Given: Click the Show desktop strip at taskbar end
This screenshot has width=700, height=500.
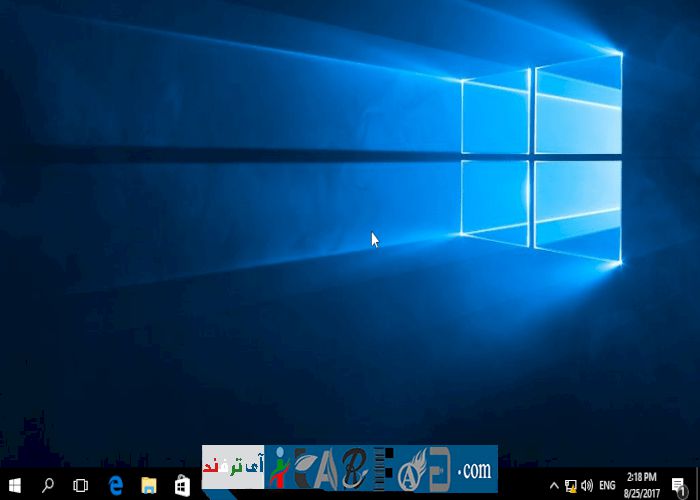Looking at the screenshot, I should coord(697,485).
